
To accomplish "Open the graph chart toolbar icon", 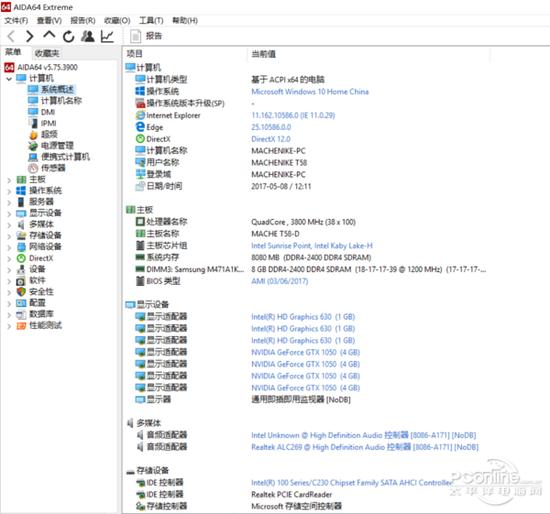I will tap(107, 36).
